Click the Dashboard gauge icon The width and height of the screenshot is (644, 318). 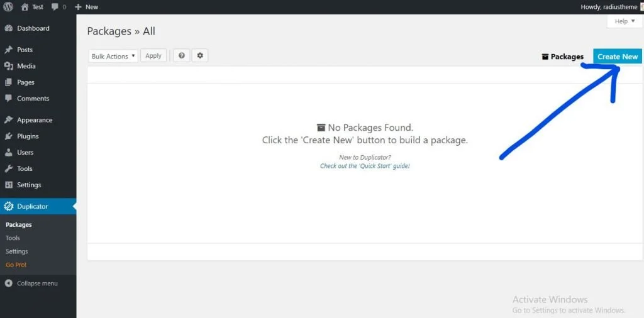(x=8, y=28)
